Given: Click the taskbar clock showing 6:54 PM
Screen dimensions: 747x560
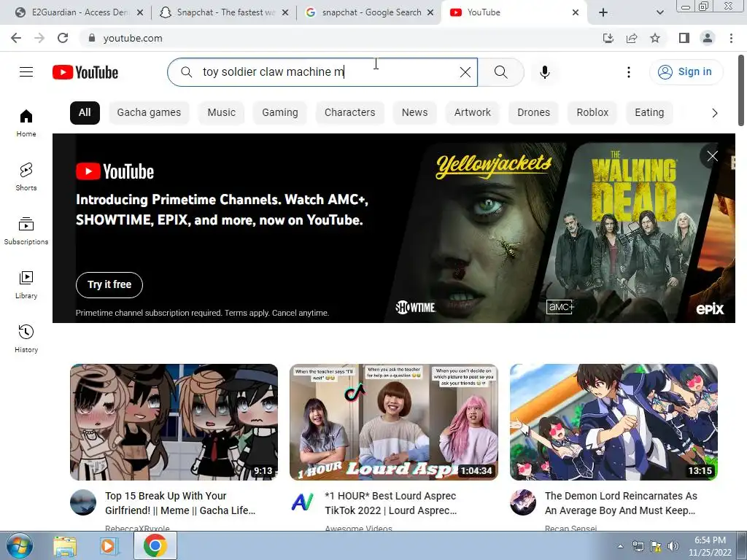Looking at the screenshot, I should 710,546.
